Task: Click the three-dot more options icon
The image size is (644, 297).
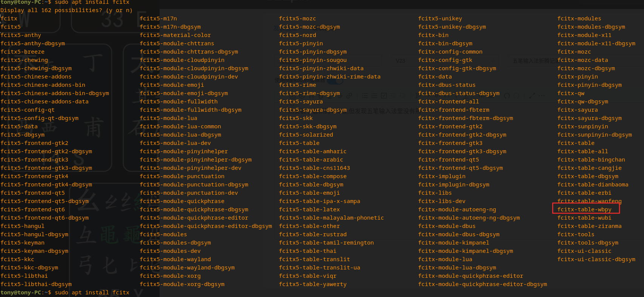Action: pos(542,95)
